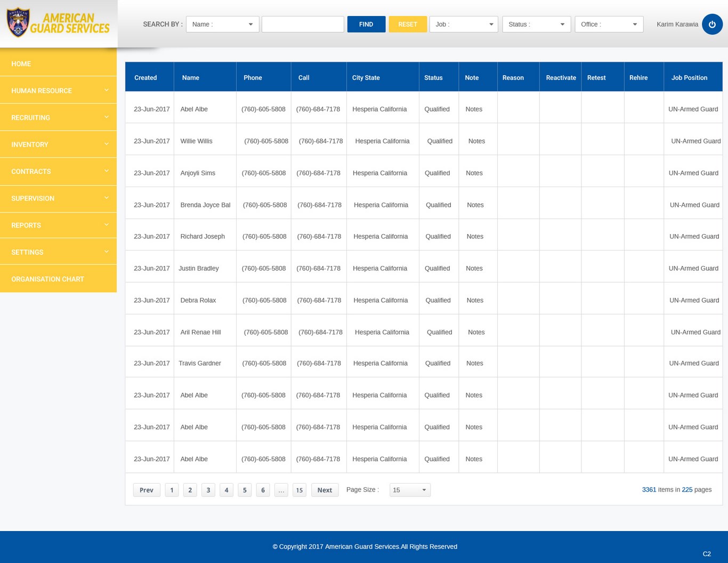
Task: Expand the Inventory sidebar chevron
Action: click(x=106, y=144)
